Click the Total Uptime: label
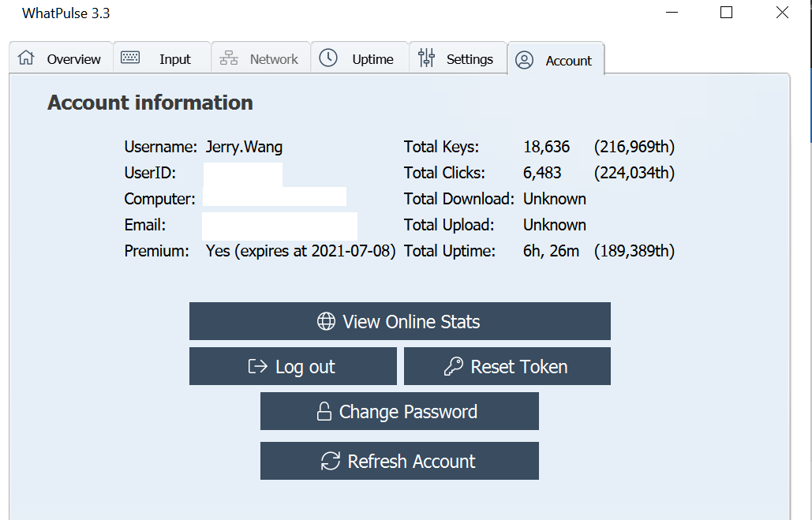This screenshot has width=812, height=520. pos(450,251)
